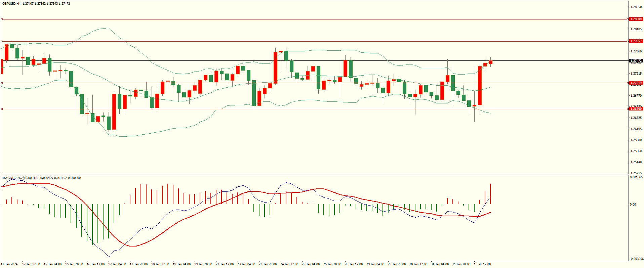Click the 0.00 MACD zero level label
The image size is (644, 268).
point(633,205)
